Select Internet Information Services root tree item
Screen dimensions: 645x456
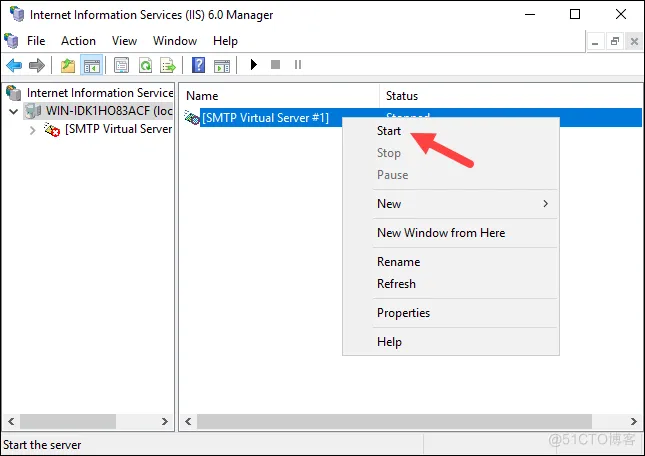click(99, 93)
